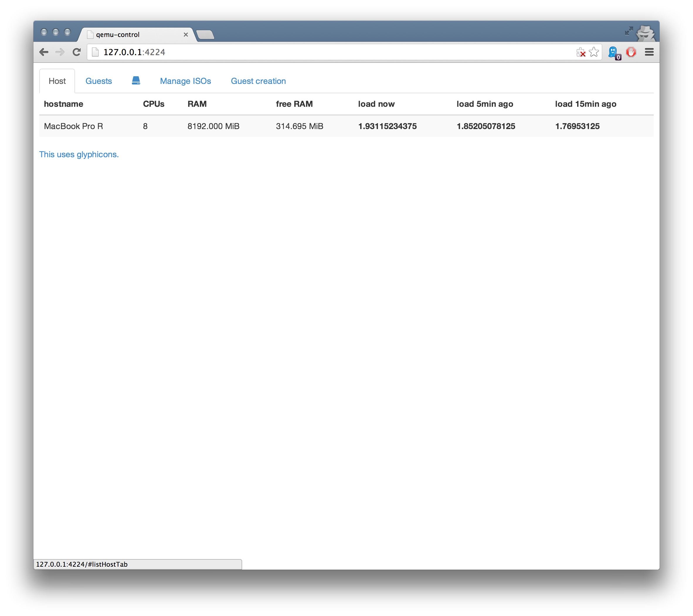Close the qemu-control browser tab
693x616 pixels.
(x=186, y=35)
